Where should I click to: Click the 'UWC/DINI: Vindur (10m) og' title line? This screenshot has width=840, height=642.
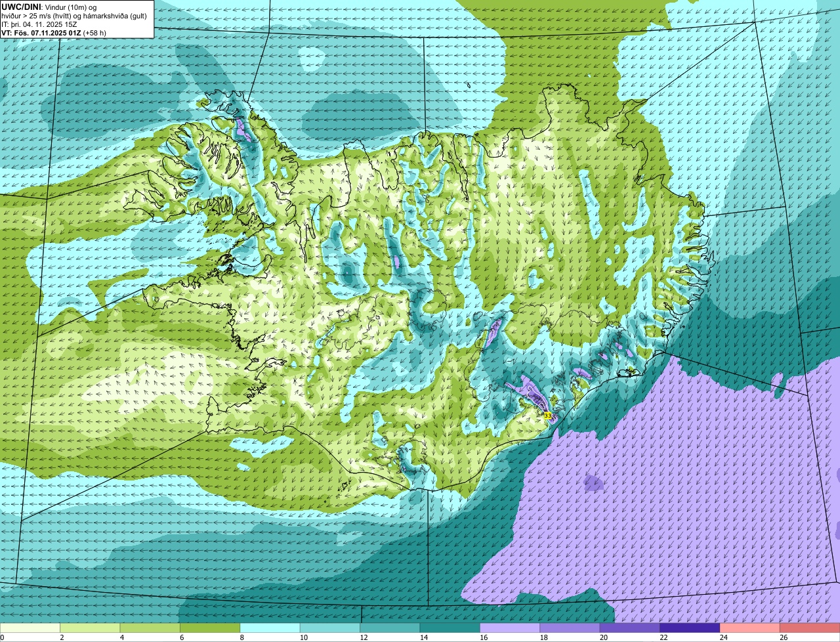click(x=49, y=7)
